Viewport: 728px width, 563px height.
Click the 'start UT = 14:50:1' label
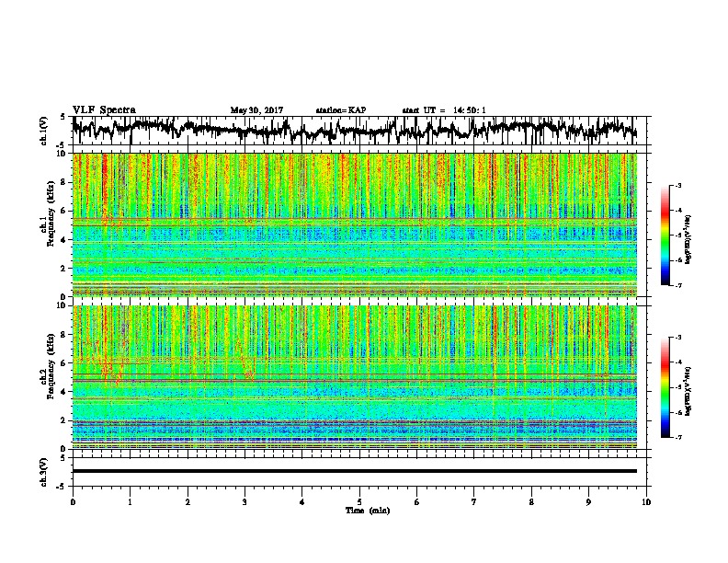pos(444,110)
